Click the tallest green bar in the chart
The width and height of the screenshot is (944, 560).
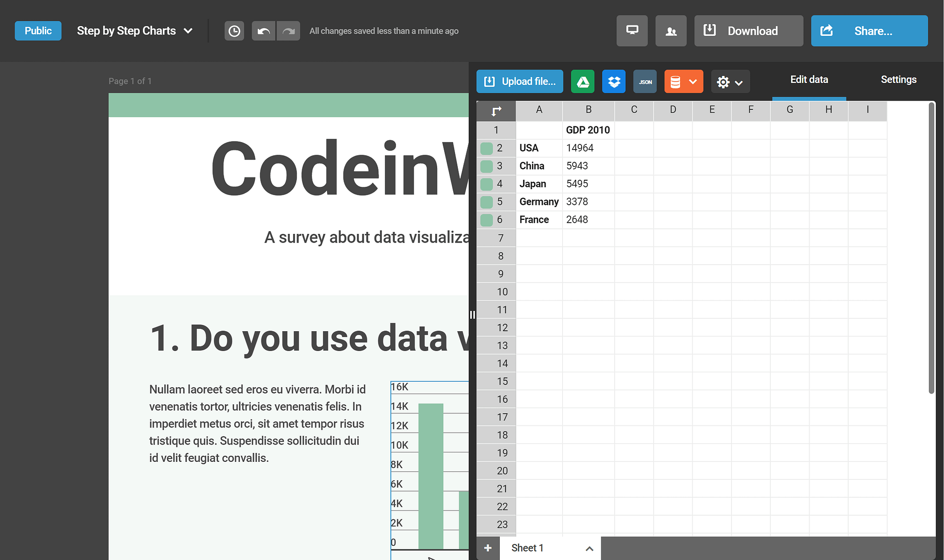point(431,476)
